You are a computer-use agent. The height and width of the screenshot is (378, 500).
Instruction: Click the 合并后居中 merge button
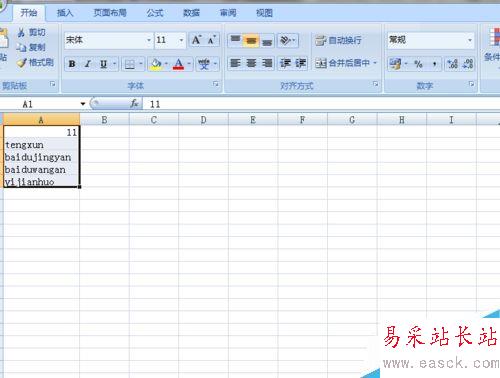coord(343,63)
